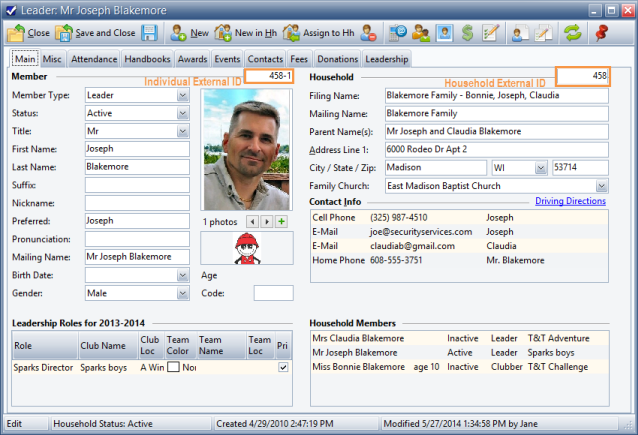Click the floppy disk save icon

149,33
